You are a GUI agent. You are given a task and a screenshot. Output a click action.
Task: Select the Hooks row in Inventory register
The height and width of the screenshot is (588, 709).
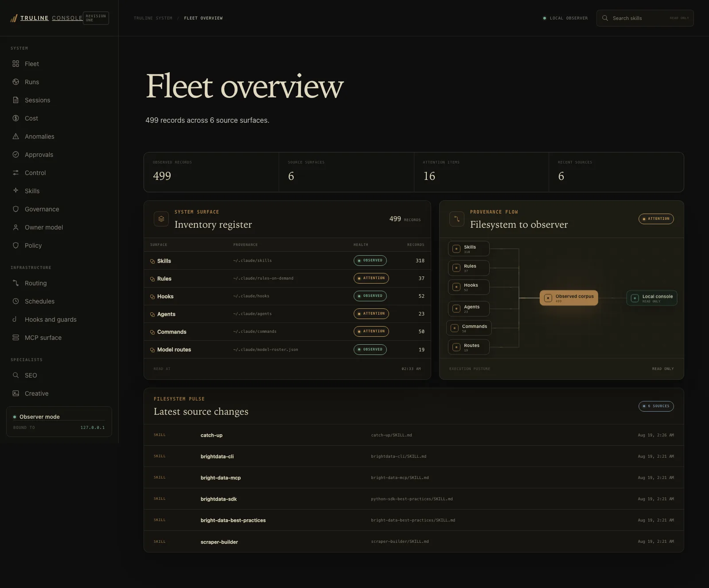click(287, 296)
